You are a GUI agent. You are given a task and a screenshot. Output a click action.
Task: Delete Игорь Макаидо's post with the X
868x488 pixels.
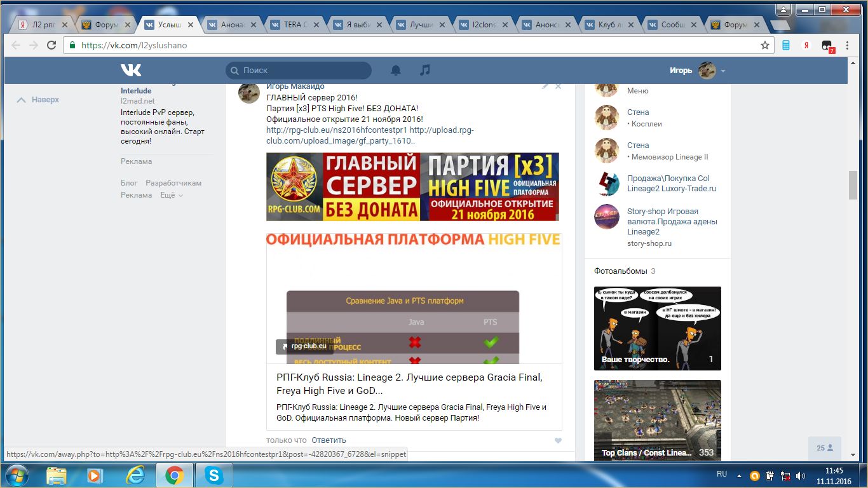559,86
